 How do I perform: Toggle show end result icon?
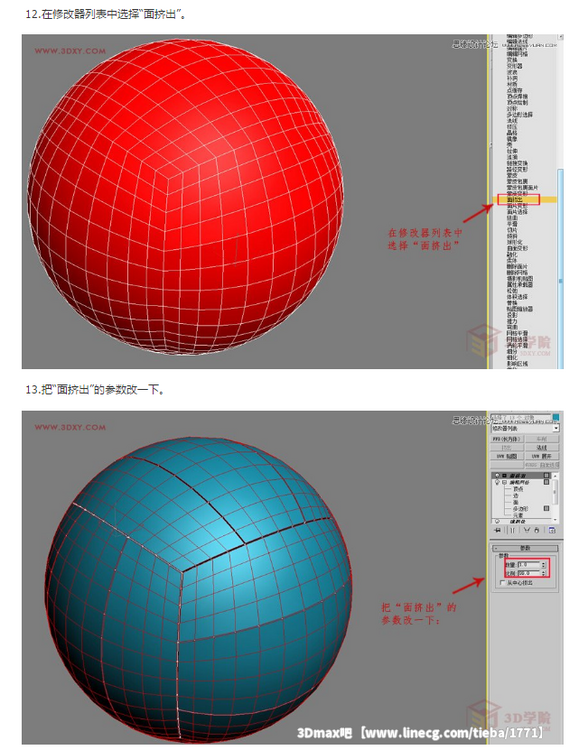coord(512,530)
